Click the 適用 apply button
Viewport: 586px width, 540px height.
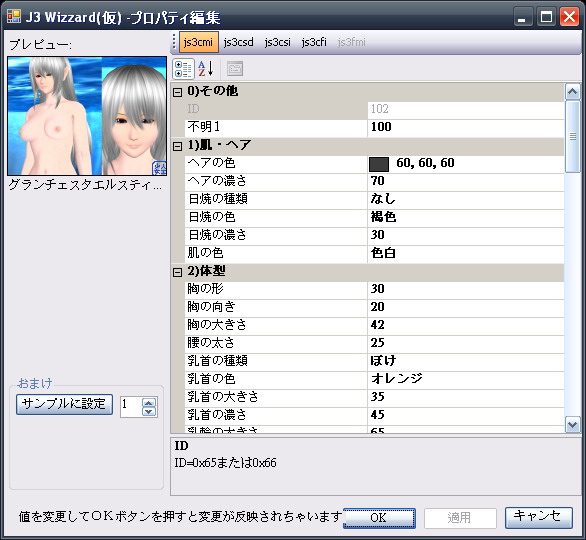pos(460,518)
